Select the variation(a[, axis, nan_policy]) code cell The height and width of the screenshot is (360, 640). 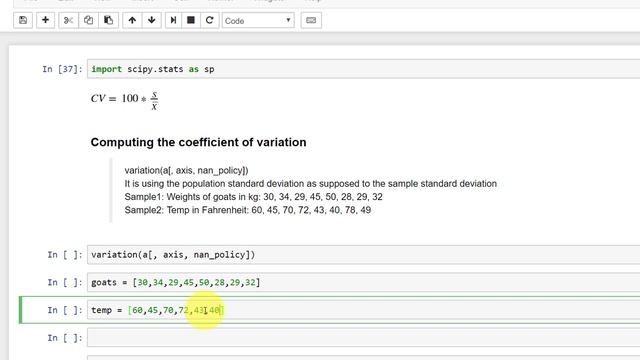pyautogui.click(x=363, y=255)
